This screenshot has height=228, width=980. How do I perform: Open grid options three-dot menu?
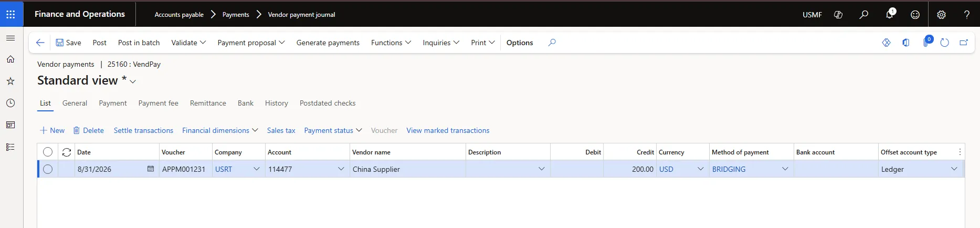[x=960, y=152]
